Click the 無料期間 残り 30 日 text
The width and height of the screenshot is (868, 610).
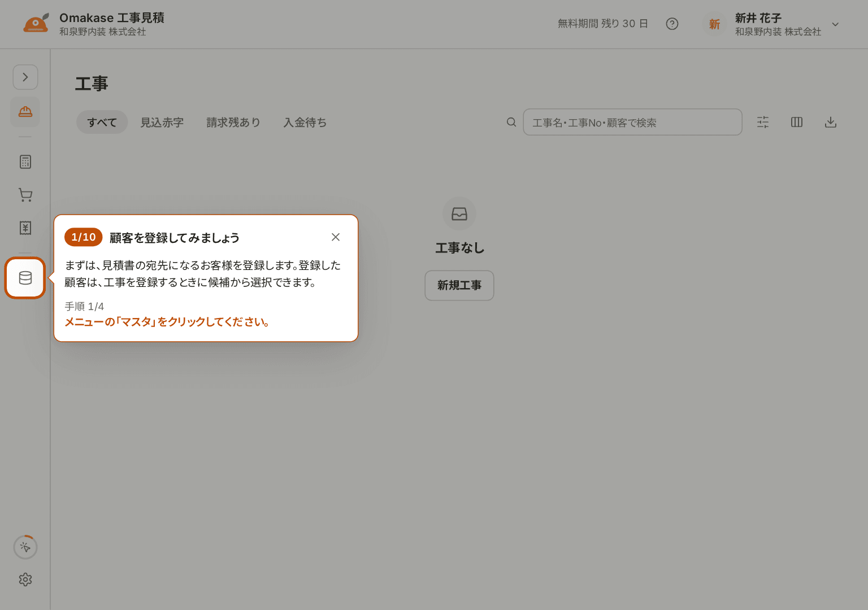click(x=603, y=24)
